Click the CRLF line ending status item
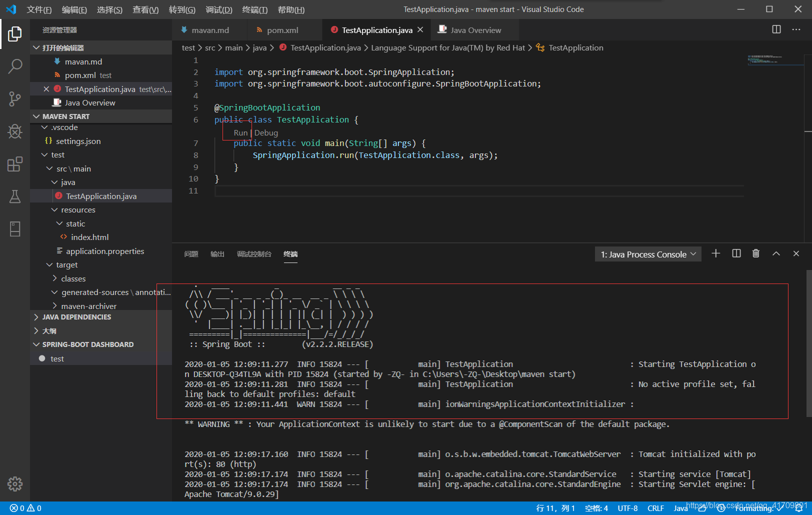The image size is (812, 515). click(x=655, y=508)
